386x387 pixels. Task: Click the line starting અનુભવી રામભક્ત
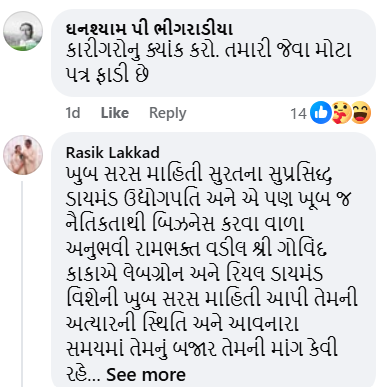point(196,249)
